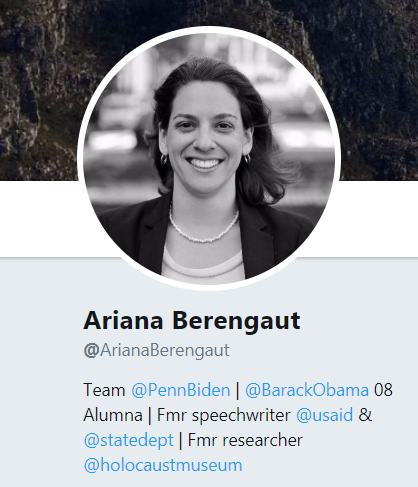Go to the @holocaustmuseum profile link
The image size is (418, 487).
click(163, 465)
